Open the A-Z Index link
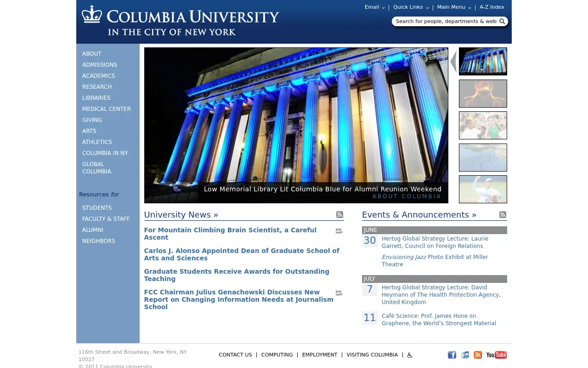 click(492, 7)
